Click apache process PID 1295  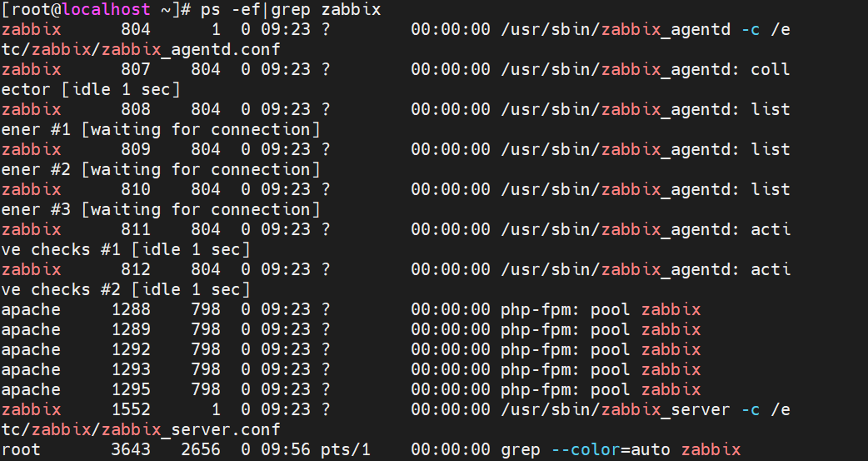[x=131, y=389]
